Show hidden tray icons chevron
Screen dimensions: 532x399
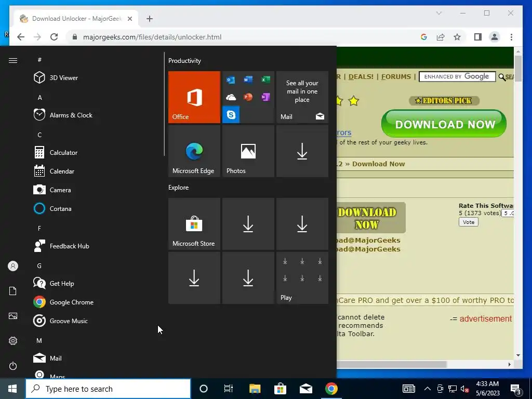428,389
